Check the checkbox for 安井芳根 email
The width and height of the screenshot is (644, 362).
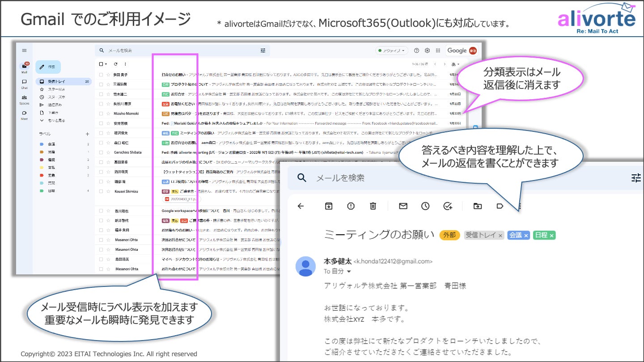pos(101,123)
